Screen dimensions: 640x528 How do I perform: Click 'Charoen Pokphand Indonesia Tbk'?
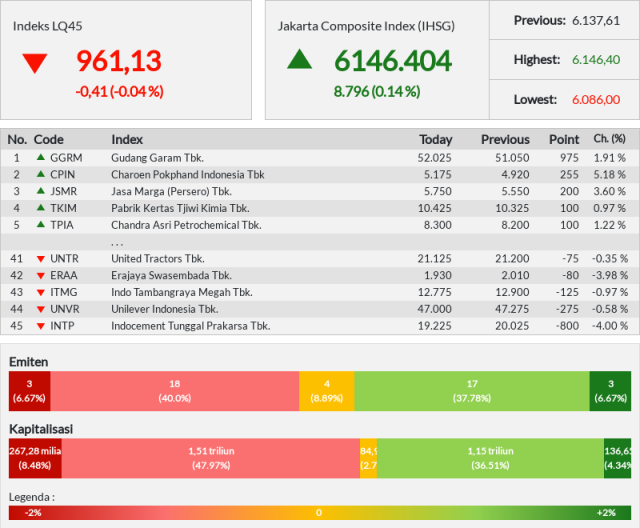click(x=188, y=175)
